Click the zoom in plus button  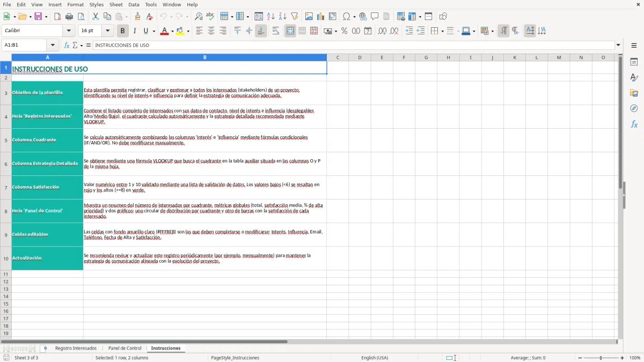pos(623,358)
